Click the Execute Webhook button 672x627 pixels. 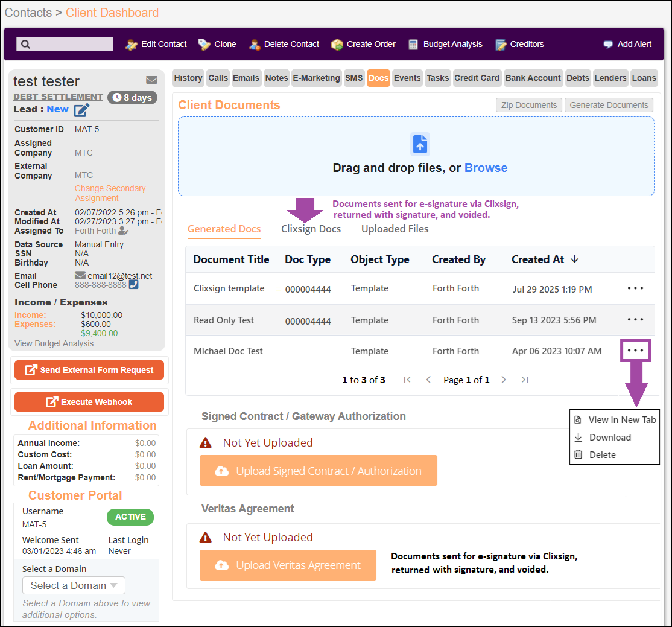[x=89, y=402]
